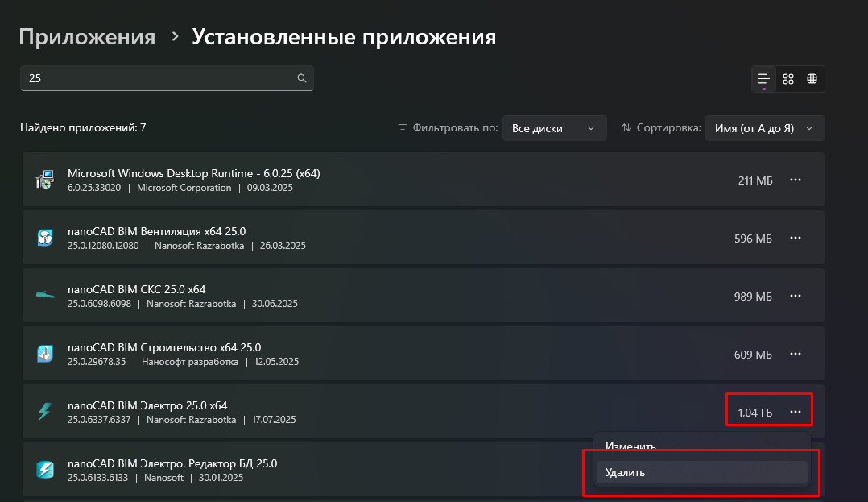868x502 pixels.
Task: Select the nanoCAD BIM Строительство x64 25.0 title
Action: (164, 347)
